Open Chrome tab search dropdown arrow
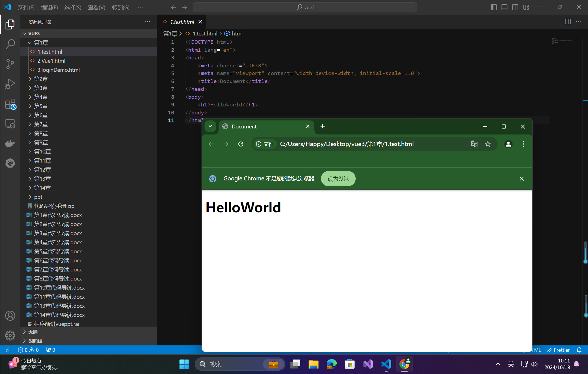The height and width of the screenshot is (374, 588). pos(210,127)
